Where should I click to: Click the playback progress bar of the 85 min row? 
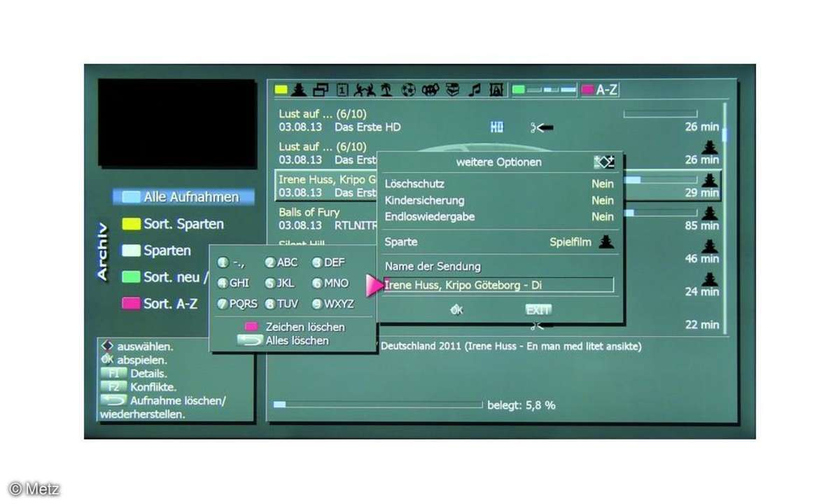(660, 213)
